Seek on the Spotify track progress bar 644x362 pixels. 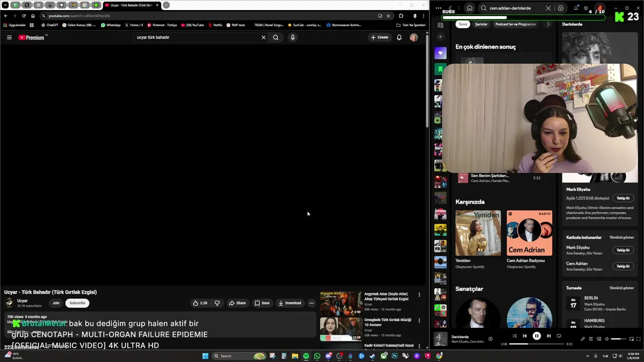click(x=537, y=344)
